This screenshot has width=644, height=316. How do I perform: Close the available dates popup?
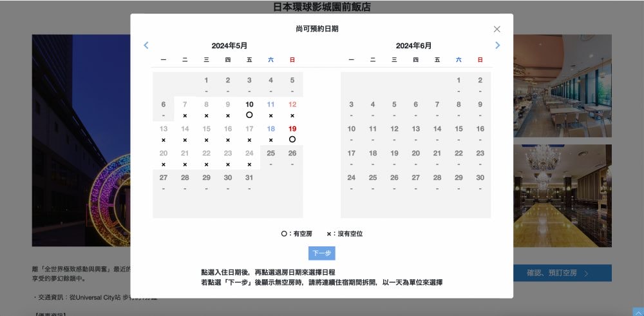(x=497, y=29)
